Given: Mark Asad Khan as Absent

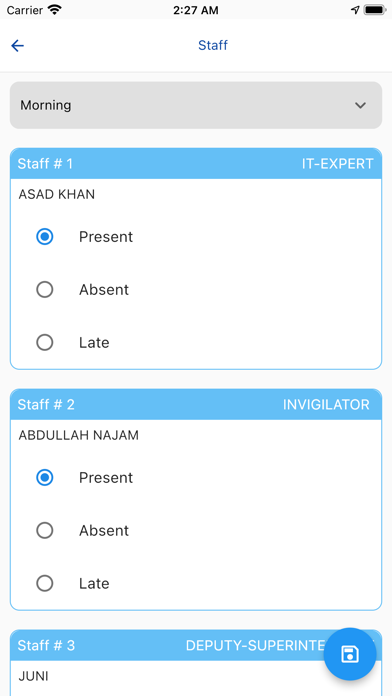Looking at the screenshot, I should click(45, 289).
